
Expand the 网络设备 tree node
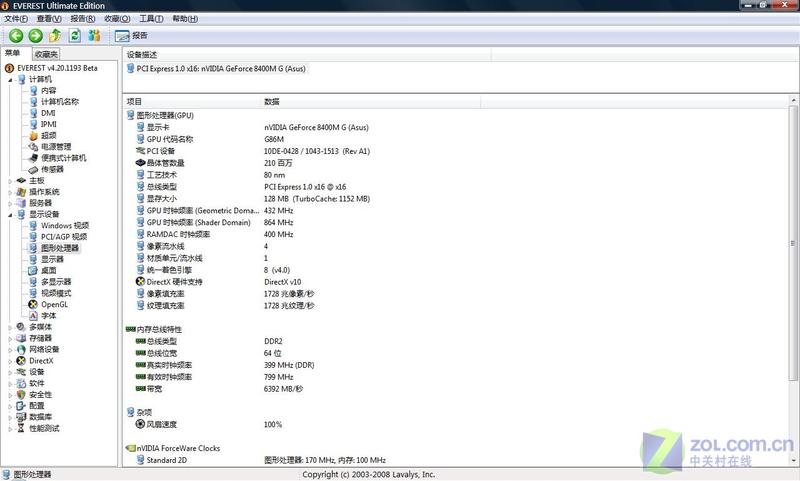coord(10,349)
